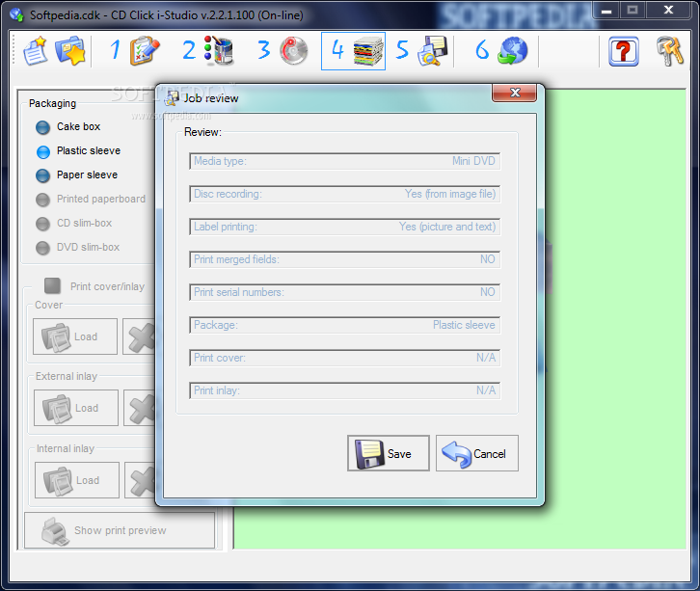Toggle Print cover/inlay checkbox
Screen dimensions: 700x591
tap(52, 286)
